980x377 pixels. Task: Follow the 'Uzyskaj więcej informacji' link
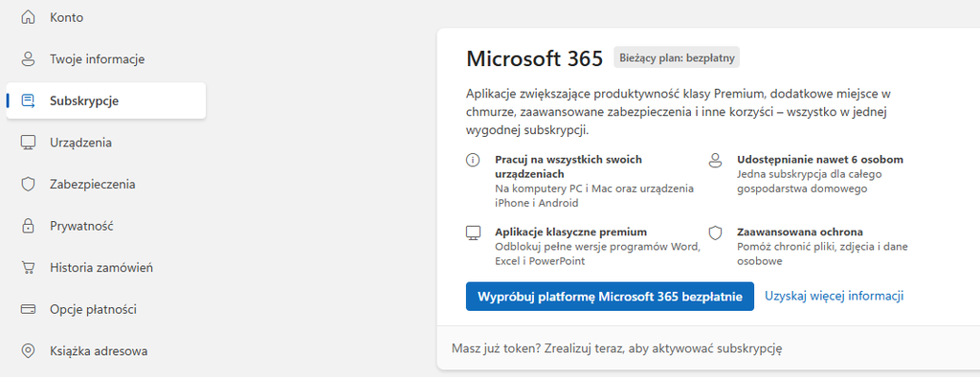pos(835,296)
